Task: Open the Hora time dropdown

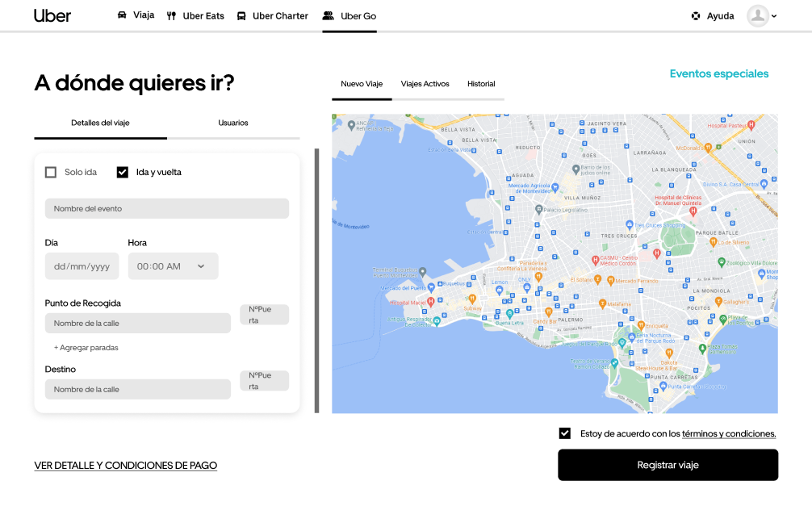Action: (173, 266)
